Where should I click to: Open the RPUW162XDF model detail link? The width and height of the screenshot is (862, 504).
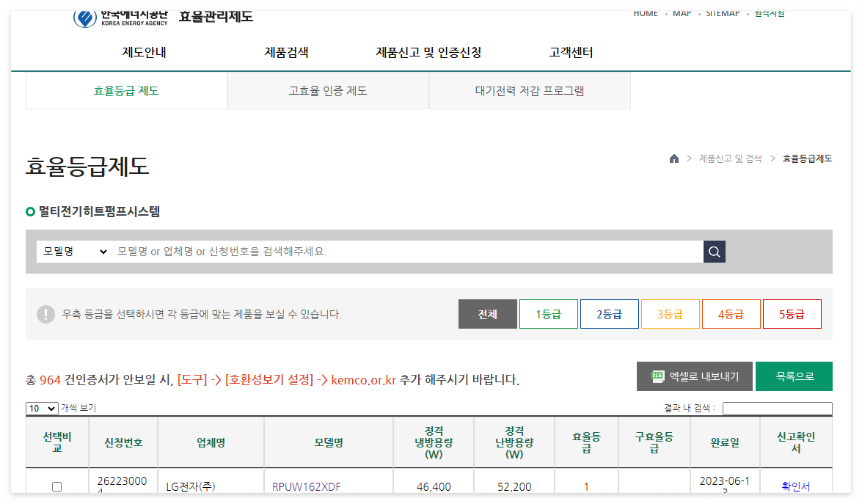coord(307,486)
